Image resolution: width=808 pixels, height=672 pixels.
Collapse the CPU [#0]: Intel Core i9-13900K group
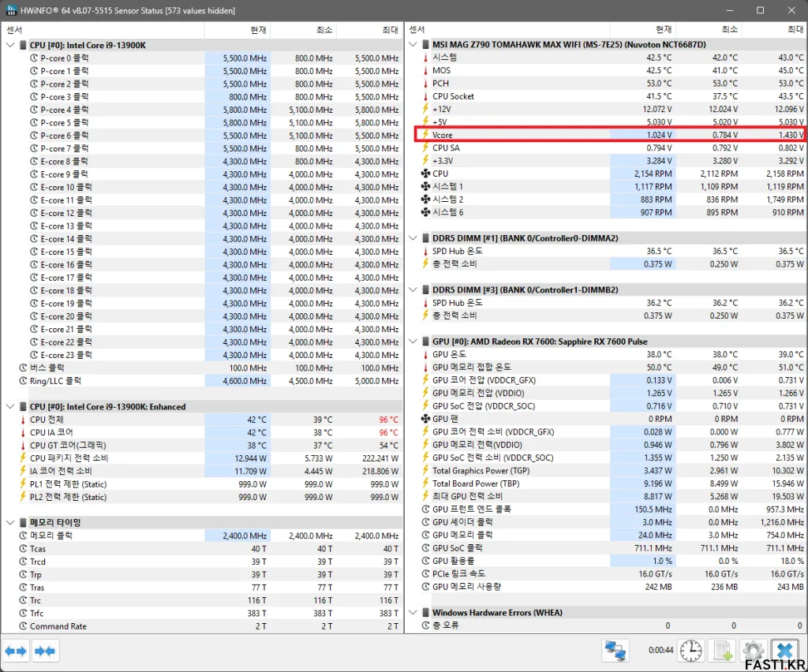pos(9,45)
